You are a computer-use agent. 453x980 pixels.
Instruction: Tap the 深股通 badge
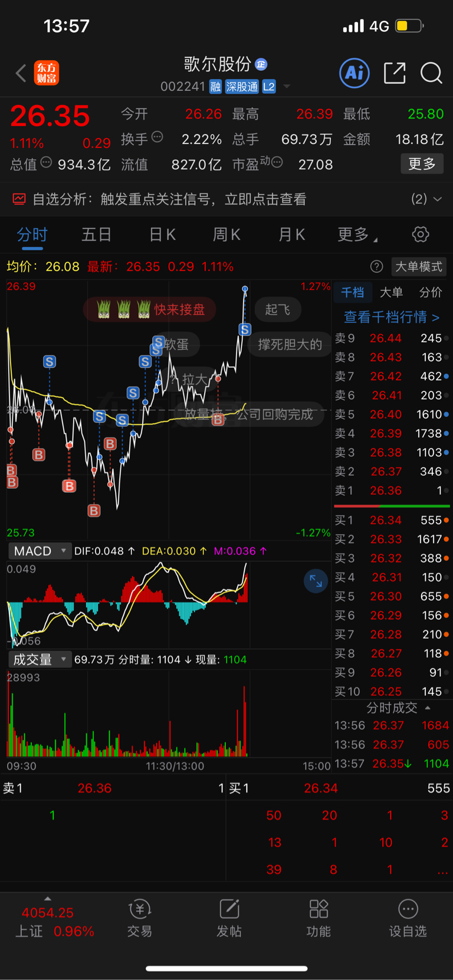242,87
